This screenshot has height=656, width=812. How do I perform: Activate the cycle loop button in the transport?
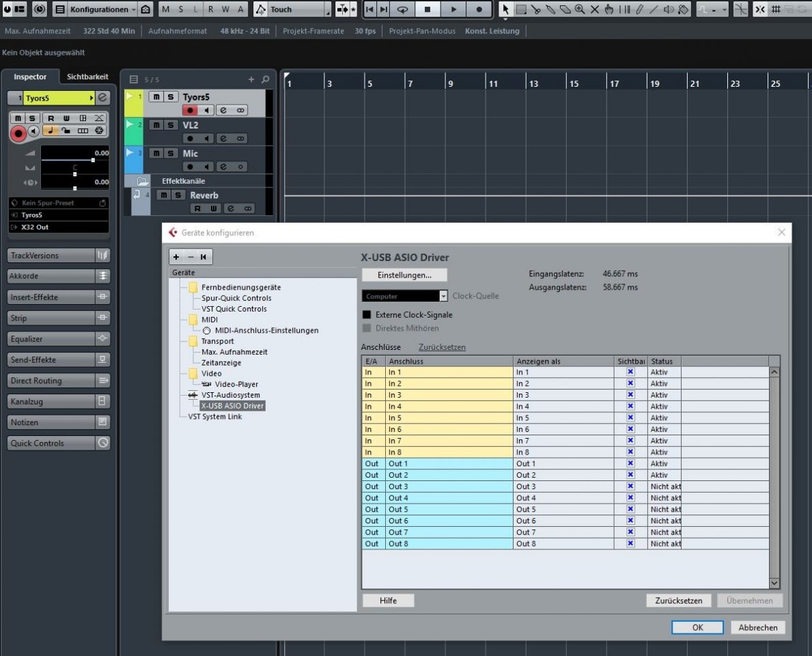(x=402, y=9)
